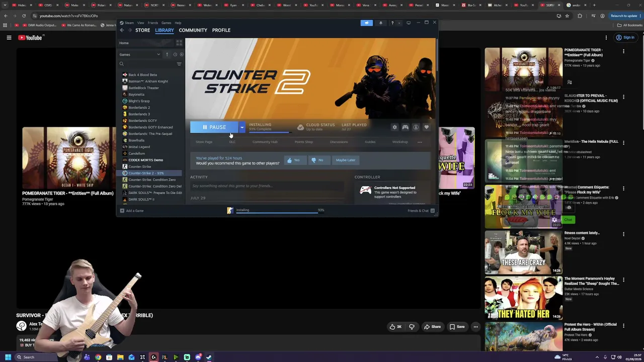
Task: Choose Maybe Later on the recommendation prompt
Action: point(345,160)
